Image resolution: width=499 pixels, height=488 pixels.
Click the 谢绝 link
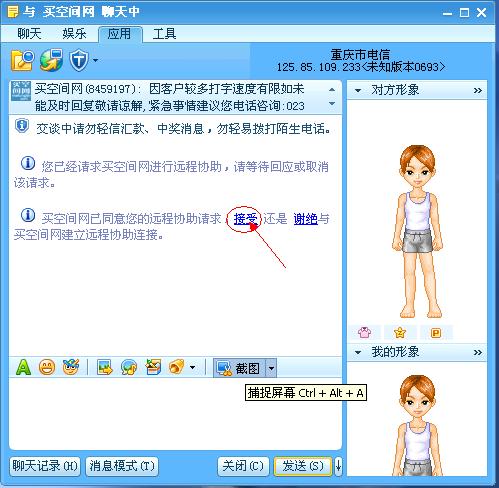306,219
